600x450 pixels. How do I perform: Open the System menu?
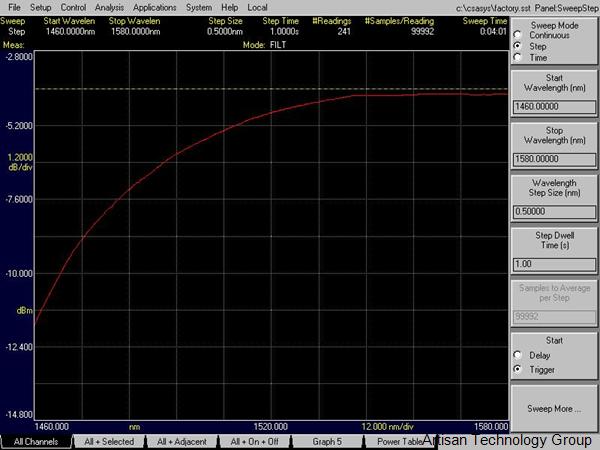(198, 7)
